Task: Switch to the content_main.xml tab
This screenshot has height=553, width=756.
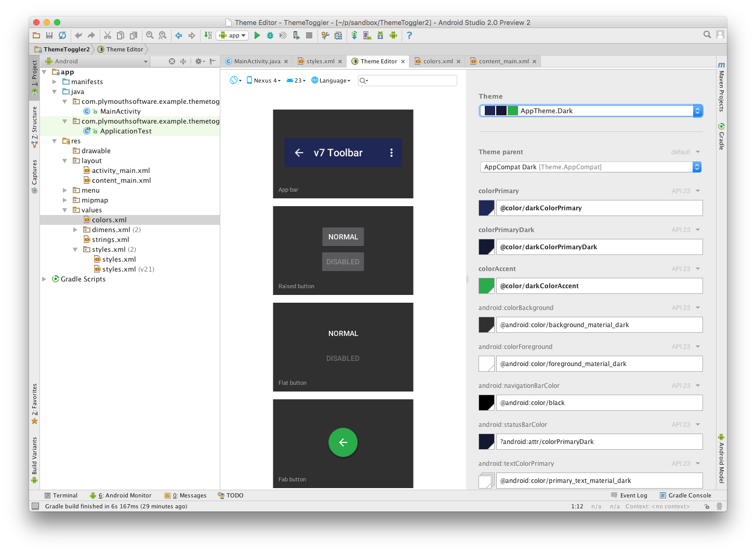Action: 503,61
